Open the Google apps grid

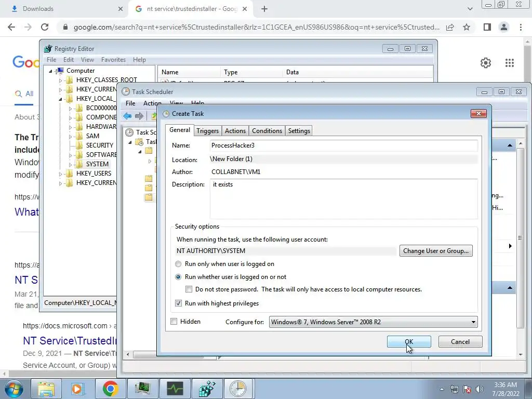click(x=509, y=63)
